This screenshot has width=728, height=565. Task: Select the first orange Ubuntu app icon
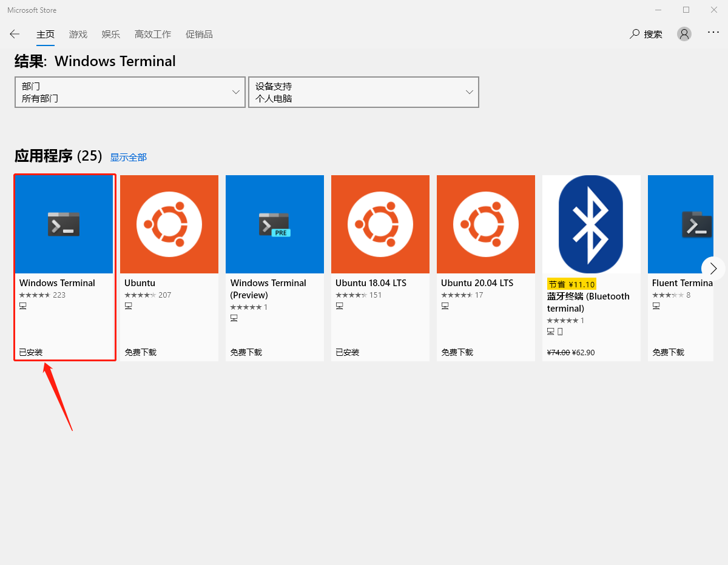(169, 224)
